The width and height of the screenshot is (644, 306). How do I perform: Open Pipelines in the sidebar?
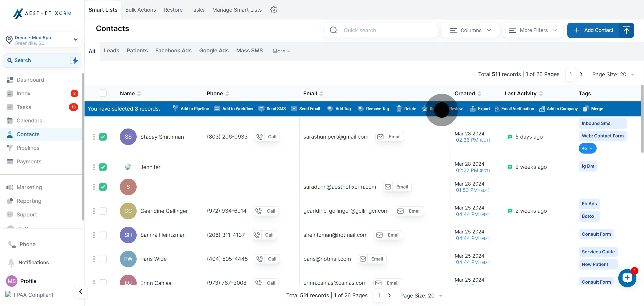tap(28, 148)
